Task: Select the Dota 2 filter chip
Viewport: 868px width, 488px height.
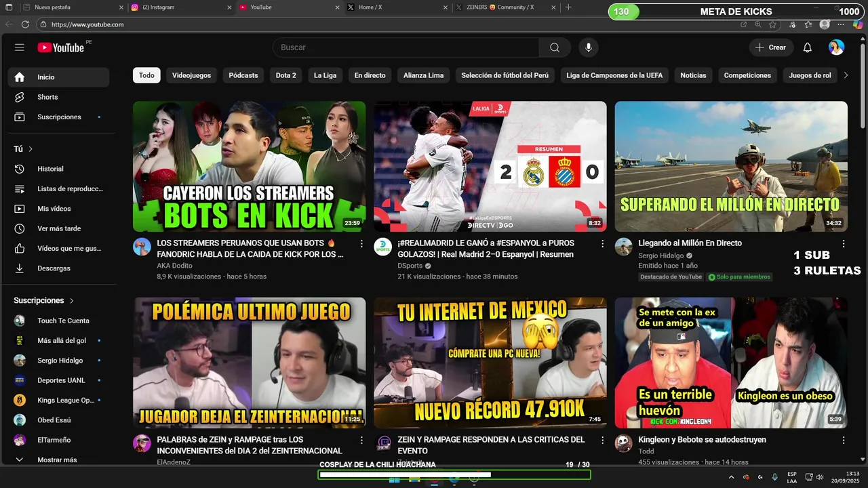Action: pos(285,75)
